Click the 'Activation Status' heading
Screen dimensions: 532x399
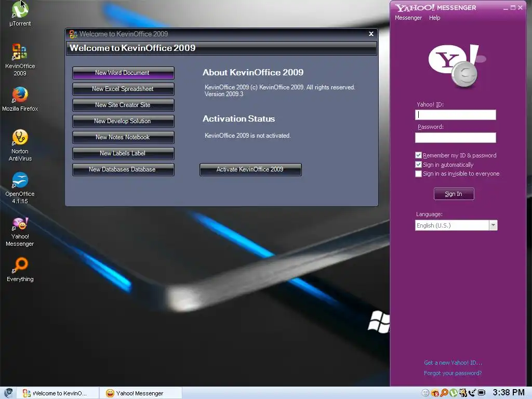(x=239, y=119)
